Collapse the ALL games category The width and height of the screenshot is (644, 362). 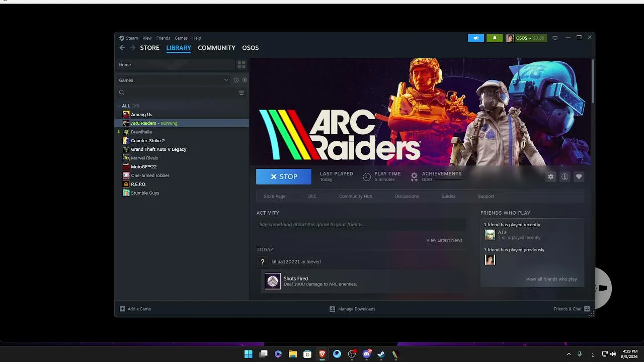click(119, 106)
